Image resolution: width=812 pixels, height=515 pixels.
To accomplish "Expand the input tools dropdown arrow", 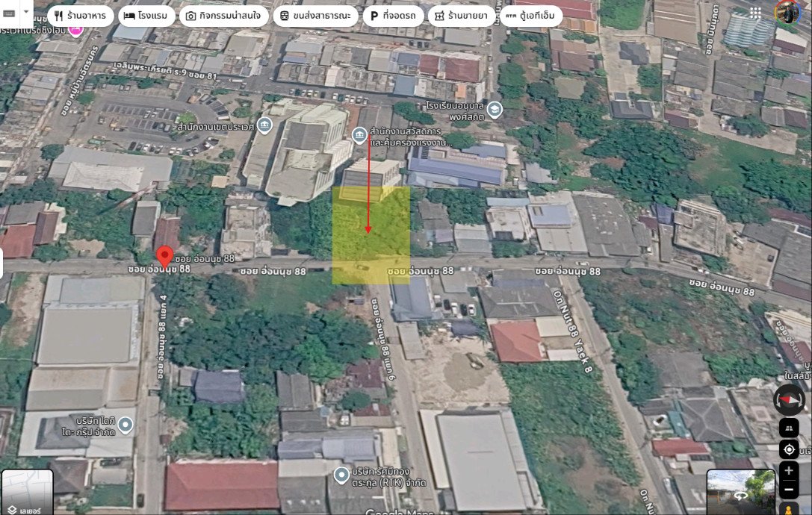I will click(26, 12).
